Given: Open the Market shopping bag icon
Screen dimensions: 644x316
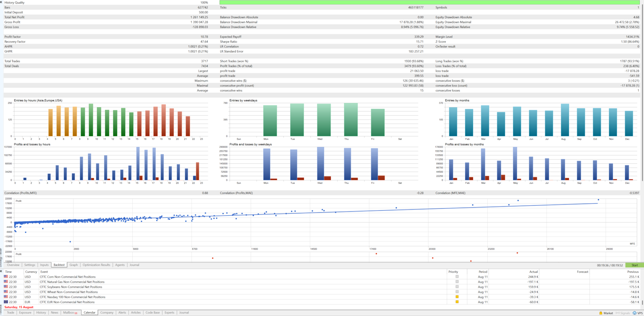Looking at the screenshot, I should 601,313.
